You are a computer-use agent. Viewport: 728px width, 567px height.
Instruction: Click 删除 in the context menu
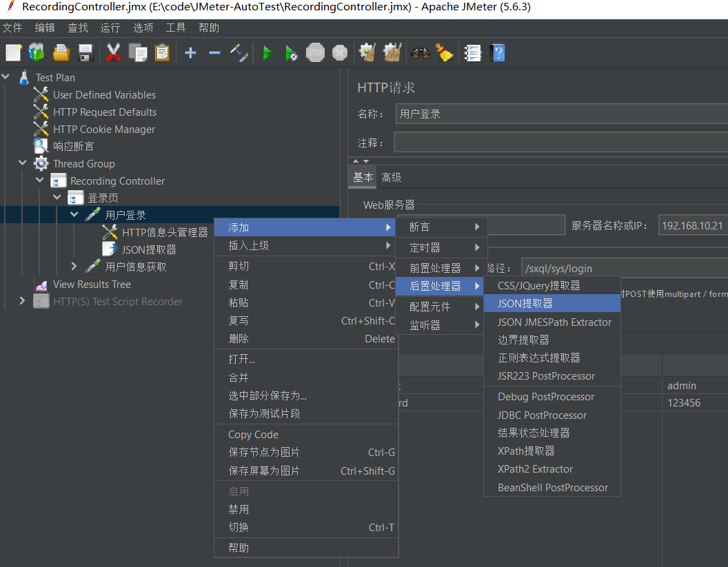[x=306, y=339]
